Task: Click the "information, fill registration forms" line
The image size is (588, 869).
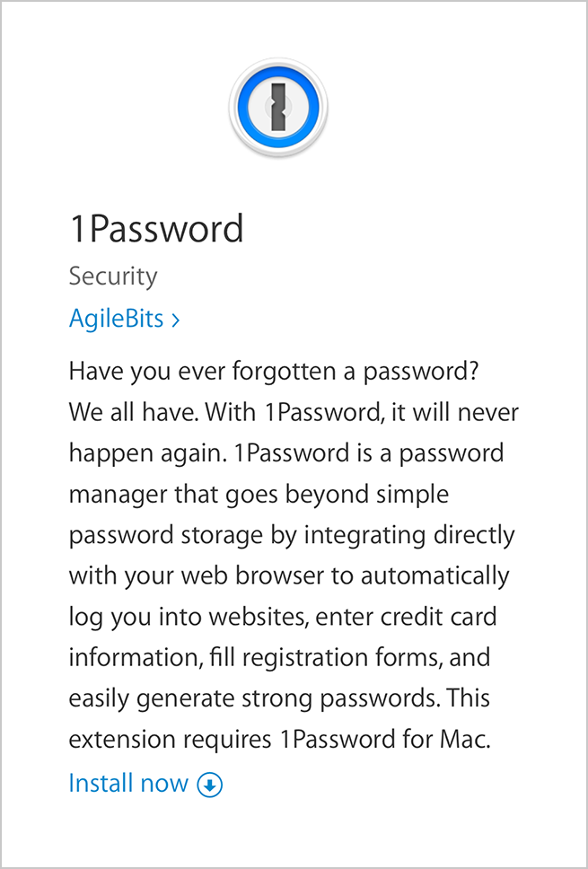Action: 279,658
